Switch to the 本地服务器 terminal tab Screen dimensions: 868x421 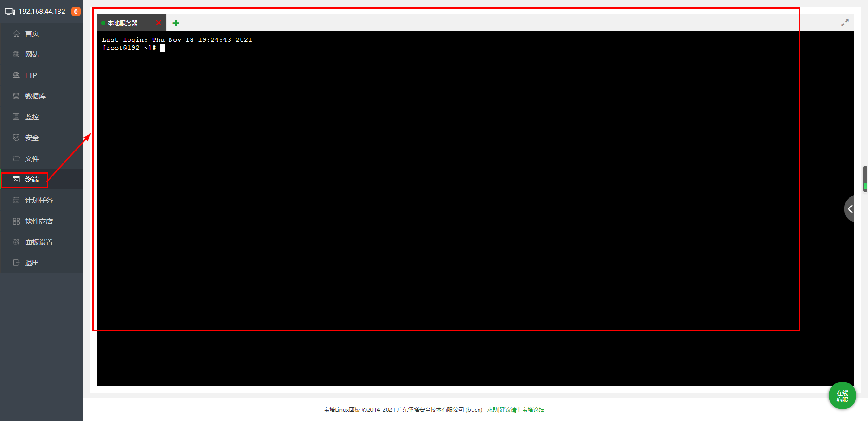tap(122, 23)
